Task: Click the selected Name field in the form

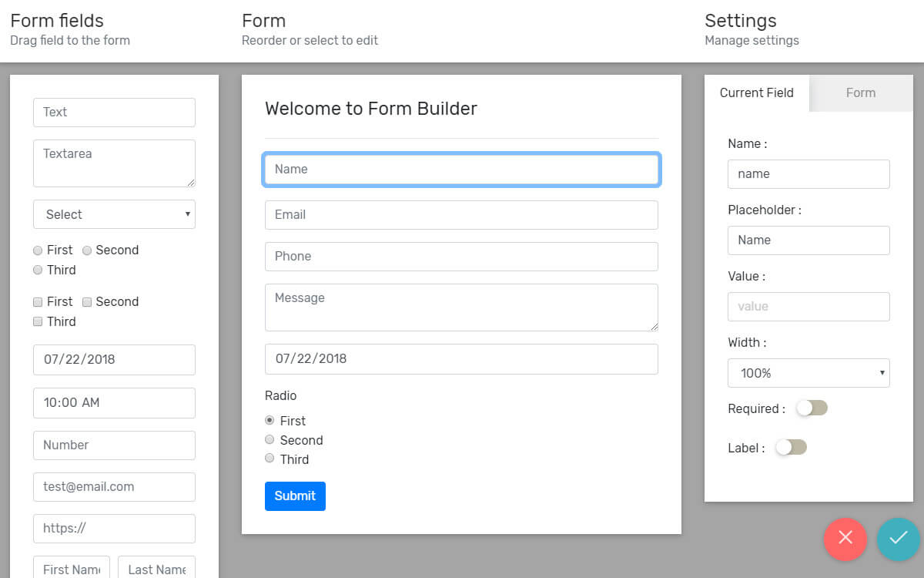Action: point(461,169)
